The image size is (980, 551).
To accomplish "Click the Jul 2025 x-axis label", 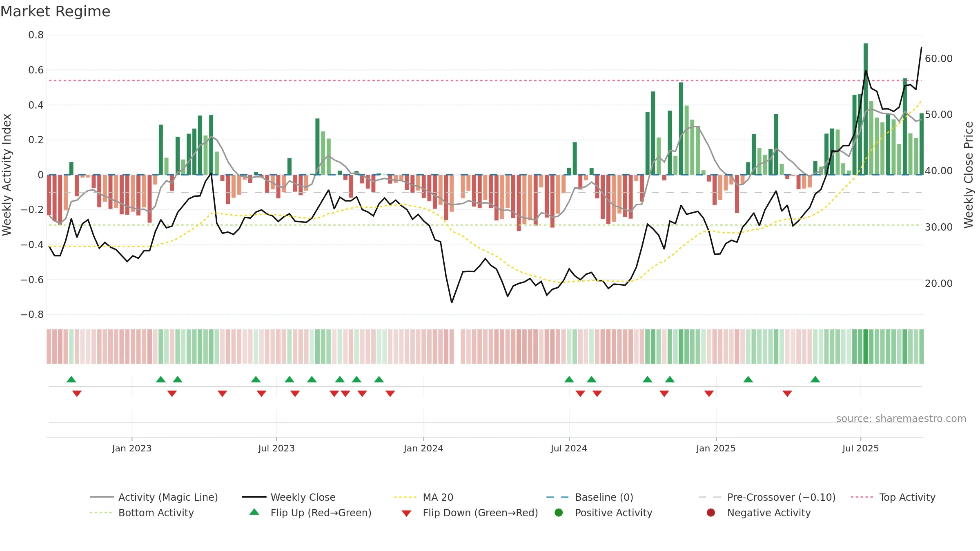I will tap(860, 448).
